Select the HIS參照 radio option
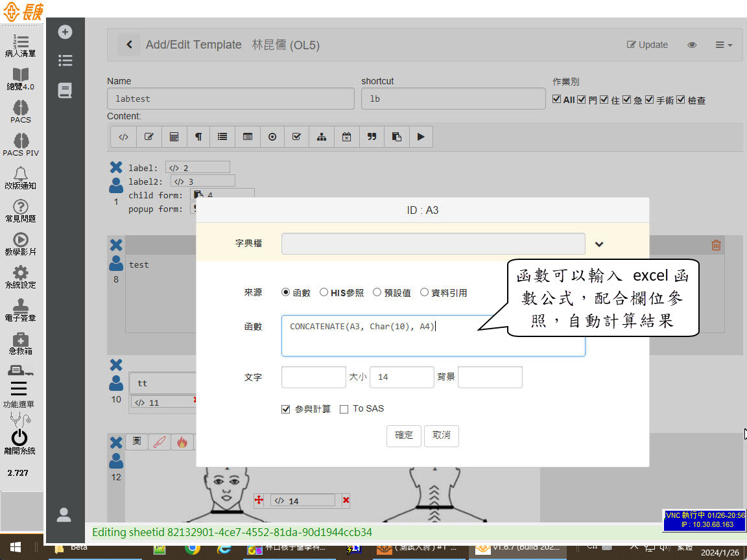 coord(324,292)
